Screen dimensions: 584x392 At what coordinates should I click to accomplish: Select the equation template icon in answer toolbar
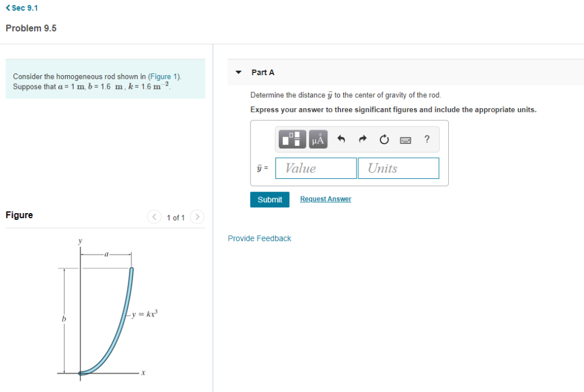pos(292,139)
